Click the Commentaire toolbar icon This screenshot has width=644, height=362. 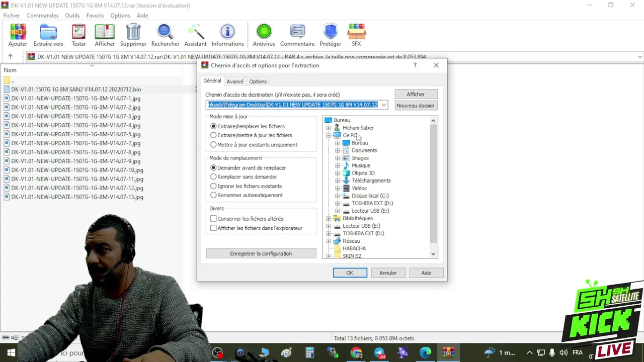(297, 35)
